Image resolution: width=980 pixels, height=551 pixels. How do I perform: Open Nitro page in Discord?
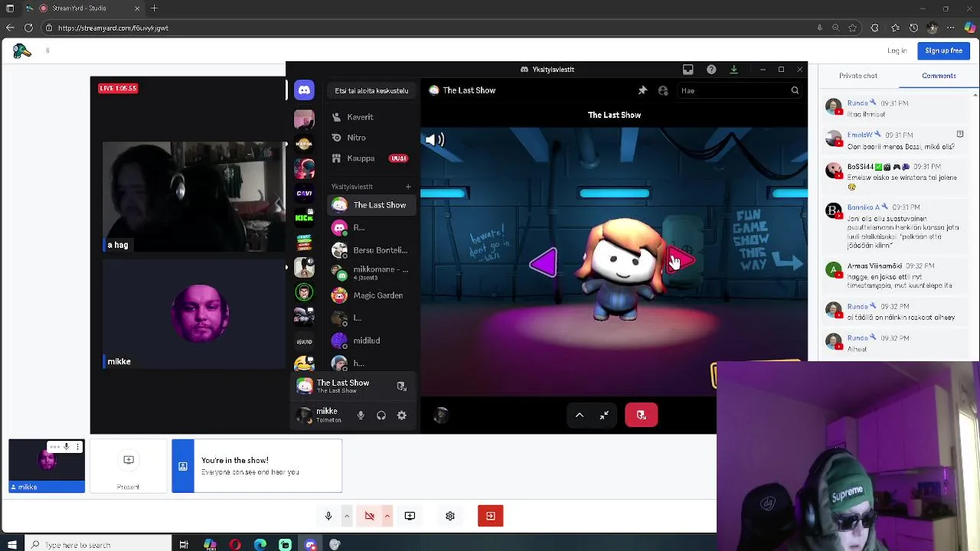373,138
